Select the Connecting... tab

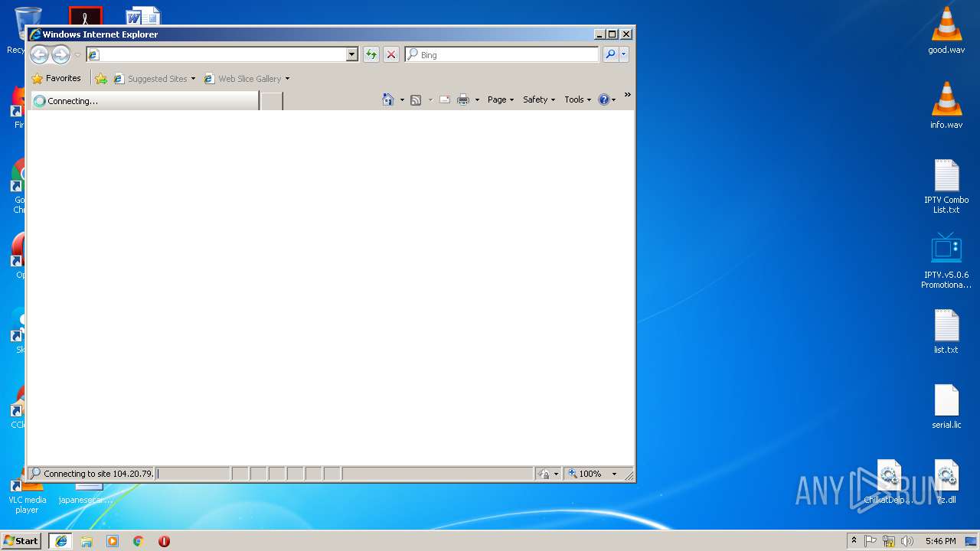(x=144, y=100)
